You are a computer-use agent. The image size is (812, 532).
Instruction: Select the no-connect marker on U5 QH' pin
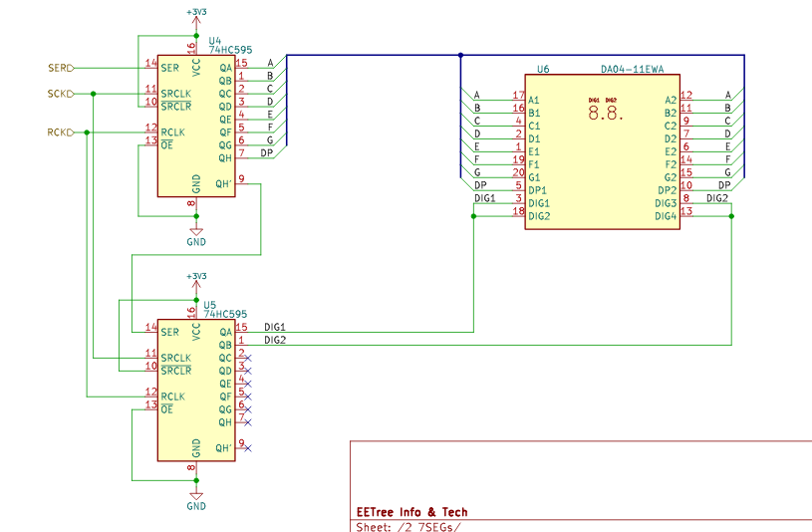(x=247, y=448)
